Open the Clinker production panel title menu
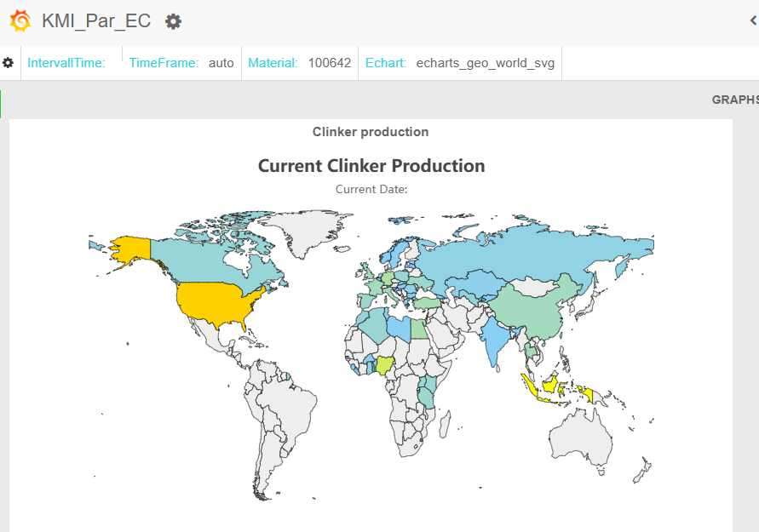The width and height of the screenshot is (759, 532). coord(371,132)
